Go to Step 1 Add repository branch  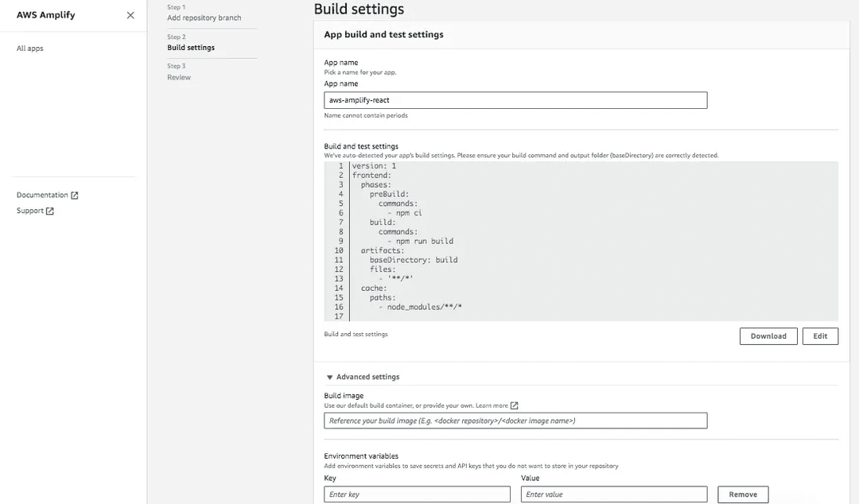[x=204, y=17]
